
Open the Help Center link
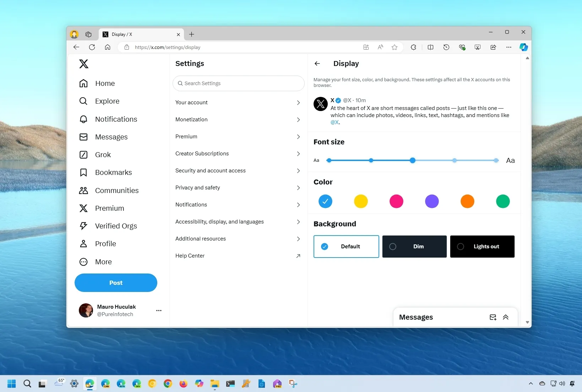point(238,256)
